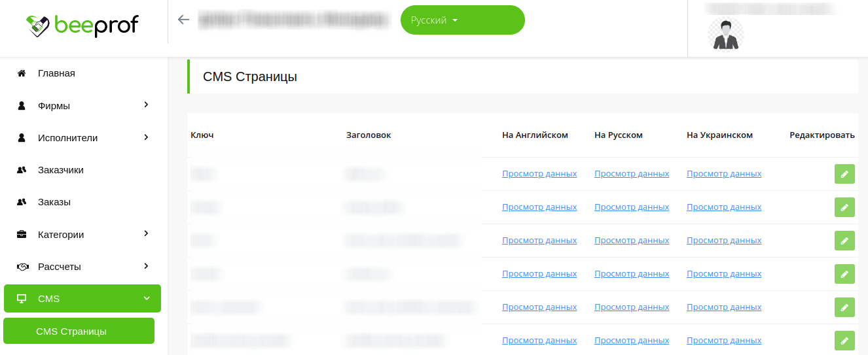Click the home icon beside Главная
The image size is (868, 355).
(x=22, y=73)
